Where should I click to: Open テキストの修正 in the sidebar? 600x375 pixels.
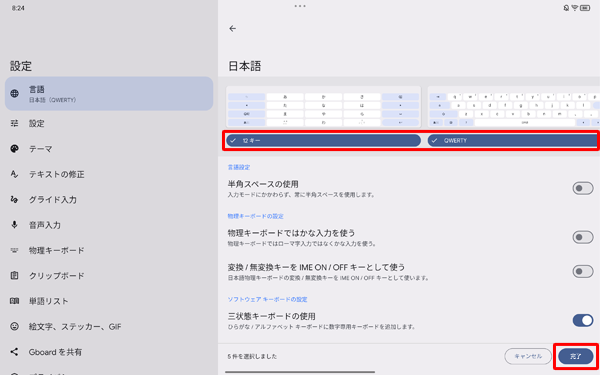(109, 174)
